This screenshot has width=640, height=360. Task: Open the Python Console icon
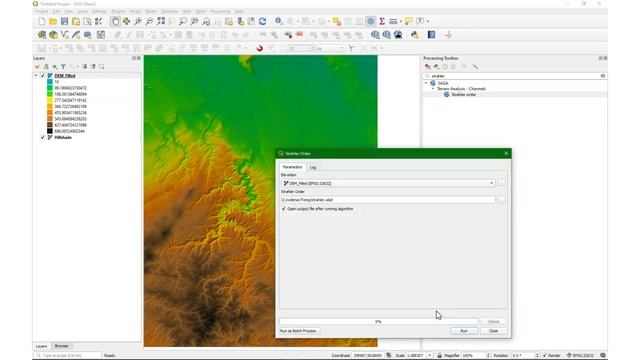point(415,35)
